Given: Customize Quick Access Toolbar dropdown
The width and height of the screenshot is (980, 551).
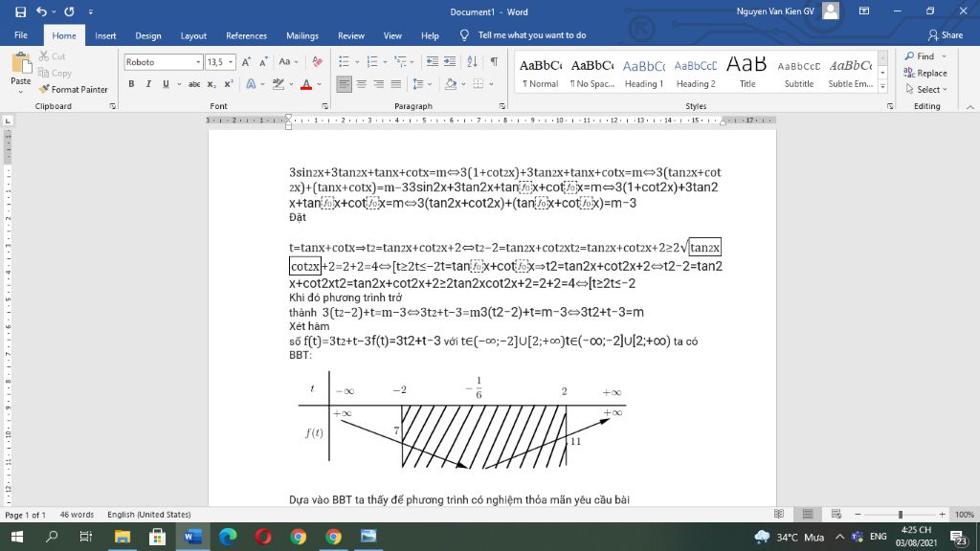Looking at the screenshot, I should pos(91,11).
